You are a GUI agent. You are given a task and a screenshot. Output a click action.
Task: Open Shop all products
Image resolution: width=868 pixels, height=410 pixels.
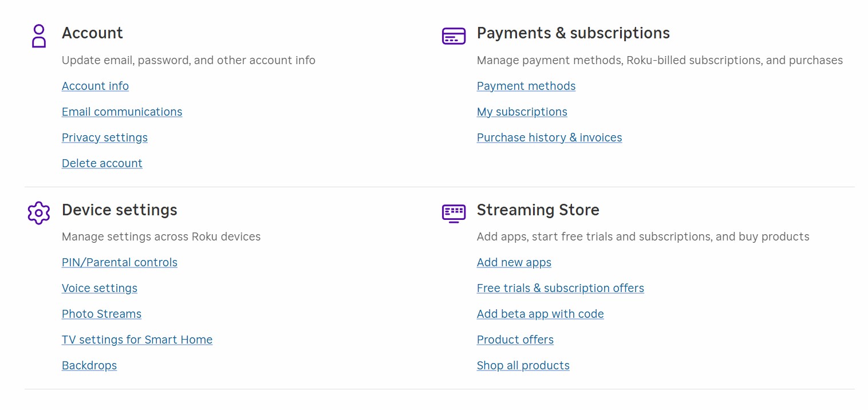tap(523, 365)
